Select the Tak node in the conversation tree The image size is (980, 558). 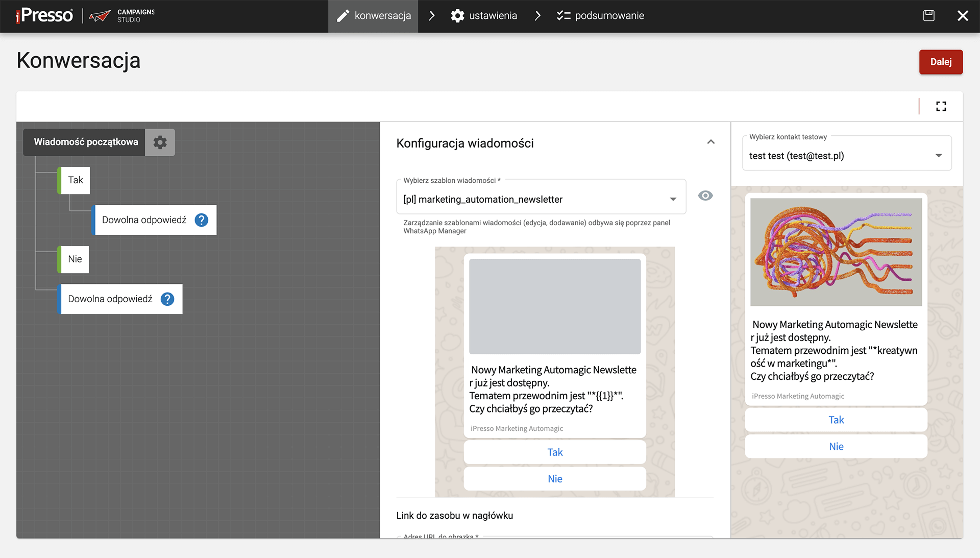tap(75, 180)
